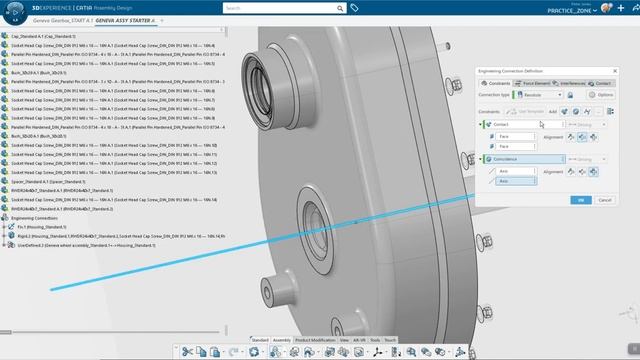This screenshot has height=360, width=640.
Task: Click the Undo arrow tool
Action: click(233, 352)
